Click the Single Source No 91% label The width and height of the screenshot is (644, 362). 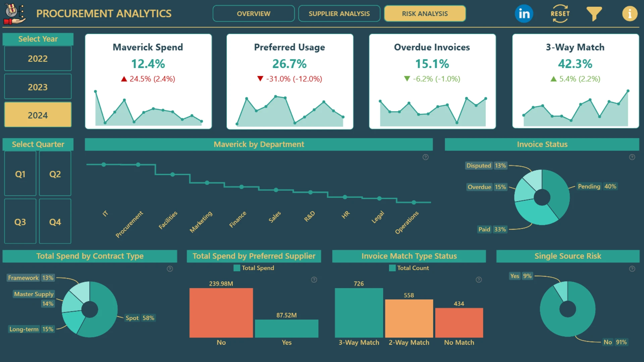pyautogui.click(x=615, y=342)
